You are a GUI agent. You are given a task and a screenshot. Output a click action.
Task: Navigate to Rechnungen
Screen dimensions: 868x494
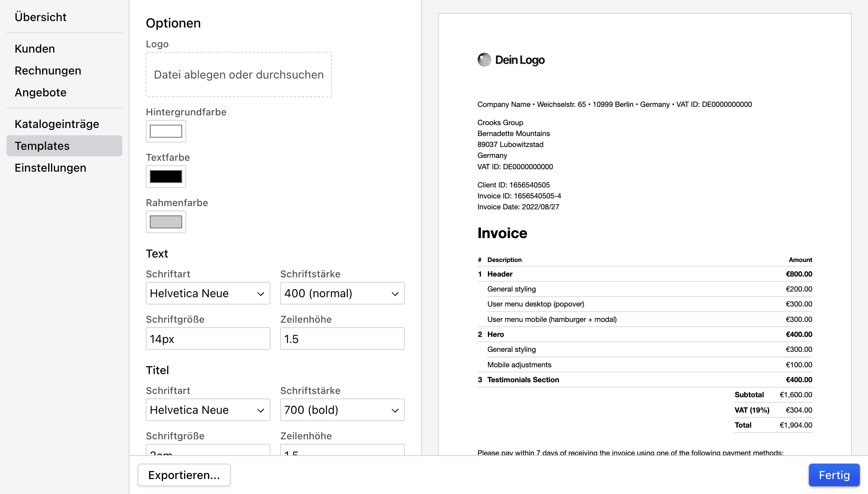pyautogui.click(x=48, y=70)
